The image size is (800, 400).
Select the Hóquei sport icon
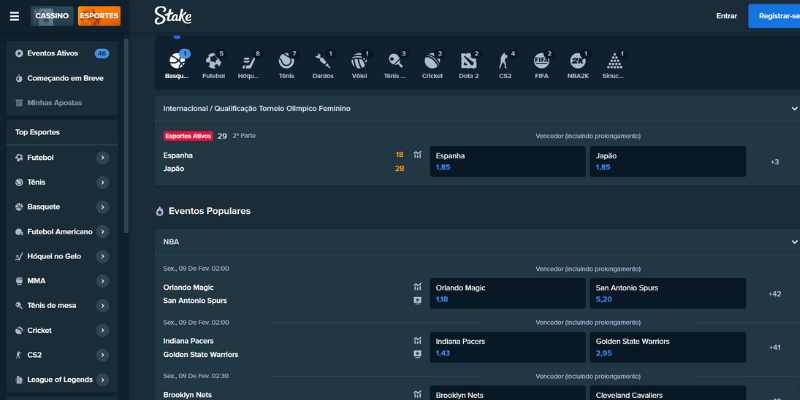click(x=249, y=65)
